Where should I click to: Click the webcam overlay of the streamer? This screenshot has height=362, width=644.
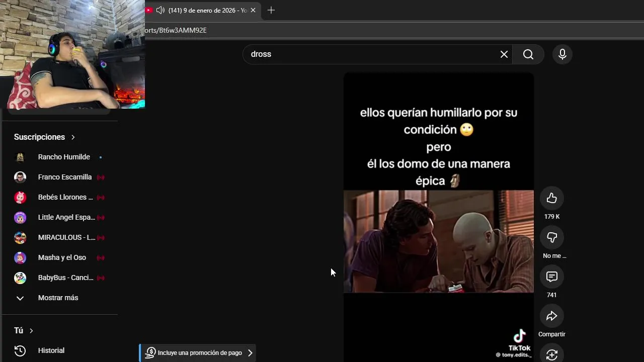72,54
